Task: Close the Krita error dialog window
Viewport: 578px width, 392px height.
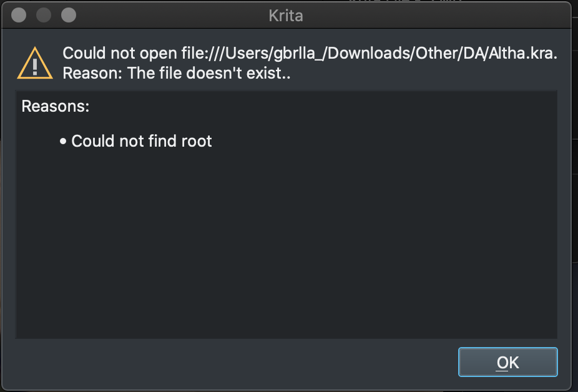Action: click(x=19, y=15)
